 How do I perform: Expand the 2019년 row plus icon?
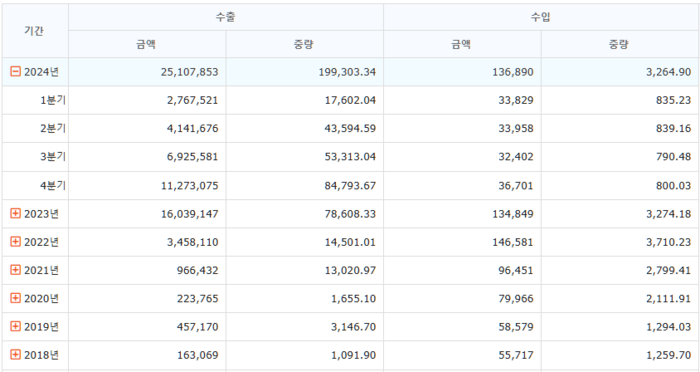[15, 326]
